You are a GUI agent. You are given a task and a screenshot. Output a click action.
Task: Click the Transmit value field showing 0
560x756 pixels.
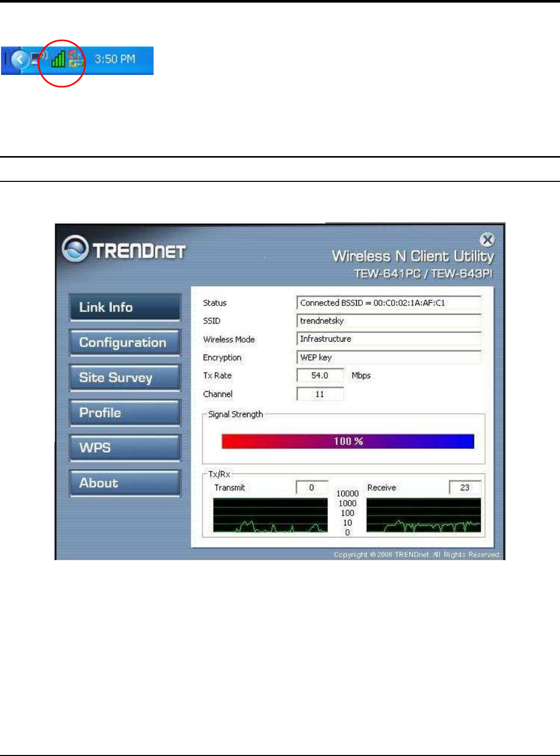[x=312, y=487]
